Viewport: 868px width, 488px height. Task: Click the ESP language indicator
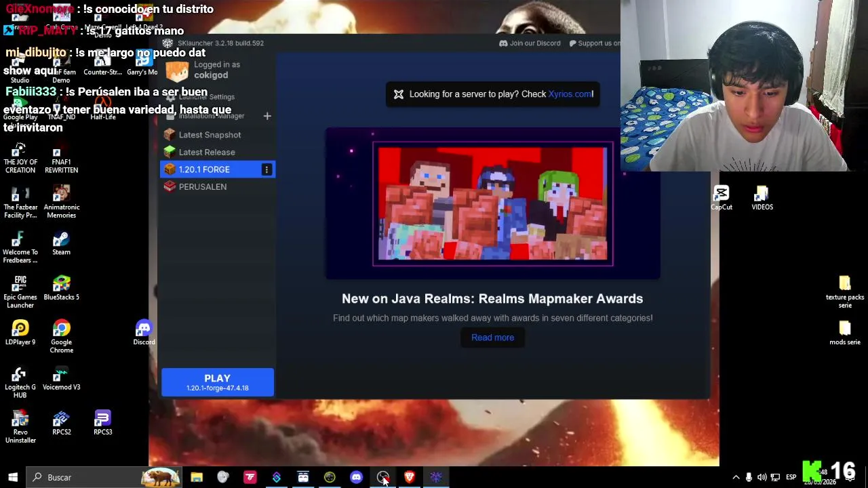click(791, 477)
